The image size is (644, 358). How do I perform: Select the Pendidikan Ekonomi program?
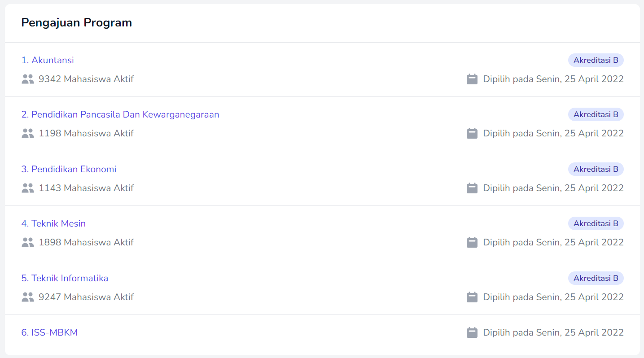pos(69,169)
